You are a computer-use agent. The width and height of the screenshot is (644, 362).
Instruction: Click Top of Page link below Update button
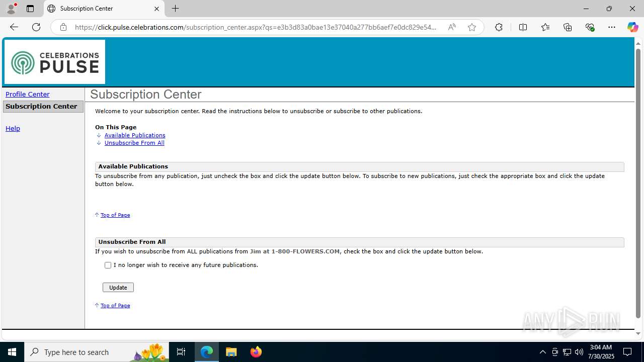coord(115,305)
